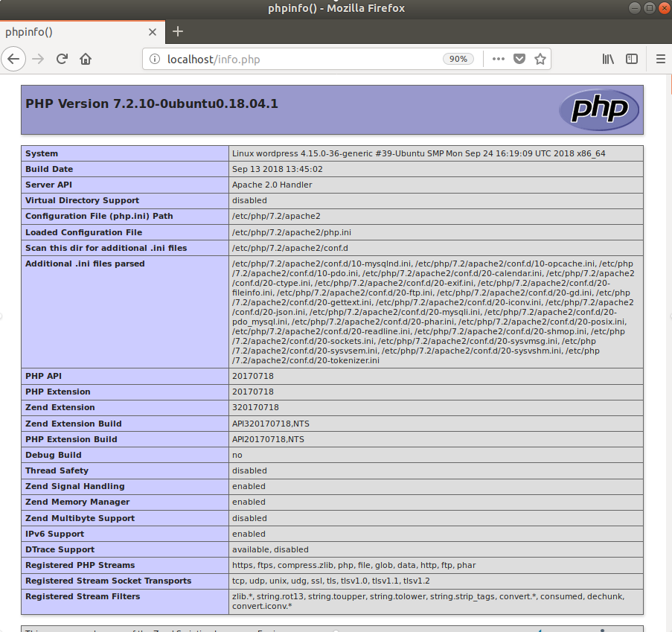Click the PHP Extension label
The image size is (672, 632).
(58, 392)
